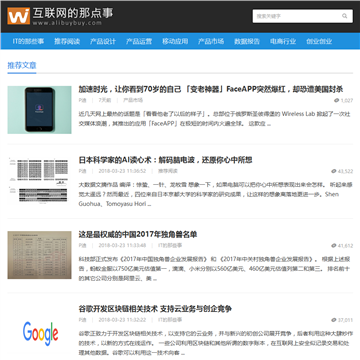This screenshot has height=360, width=360.
Task: Click 推荐阅读 category under AI读心术 article
Action: [x=168, y=171]
